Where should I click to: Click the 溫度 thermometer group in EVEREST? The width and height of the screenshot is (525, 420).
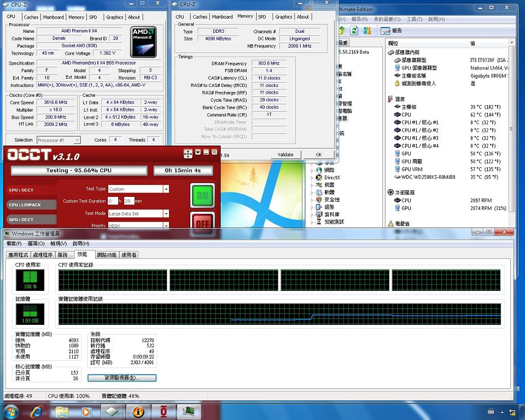point(396,99)
